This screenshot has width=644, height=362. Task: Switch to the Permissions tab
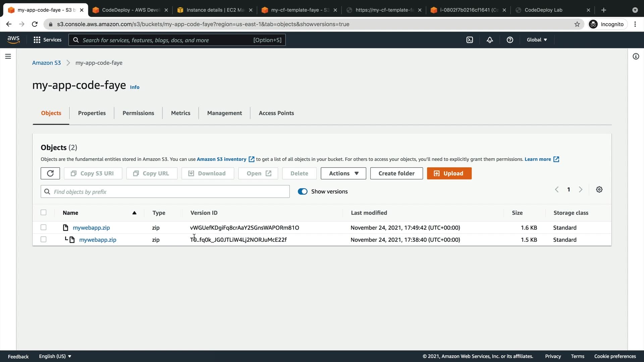coord(138,113)
